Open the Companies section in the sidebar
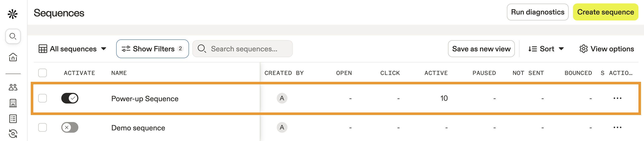This screenshot has width=644, height=141. click(13, 103)
